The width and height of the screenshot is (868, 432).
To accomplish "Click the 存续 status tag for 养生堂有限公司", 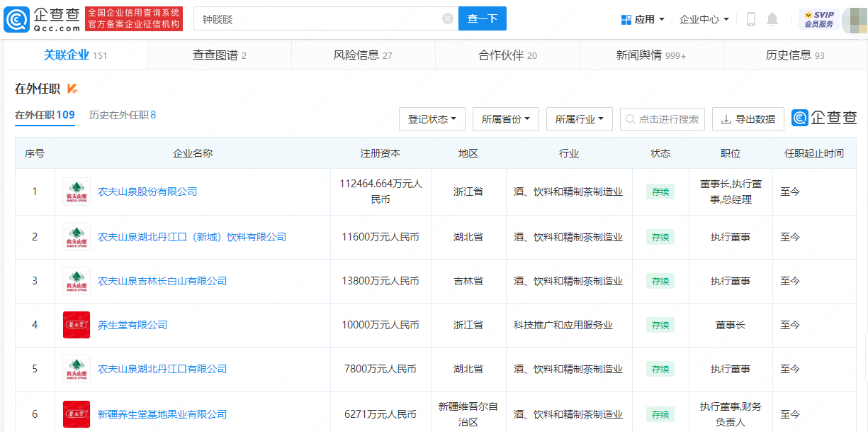I will [x=660, y=325].
